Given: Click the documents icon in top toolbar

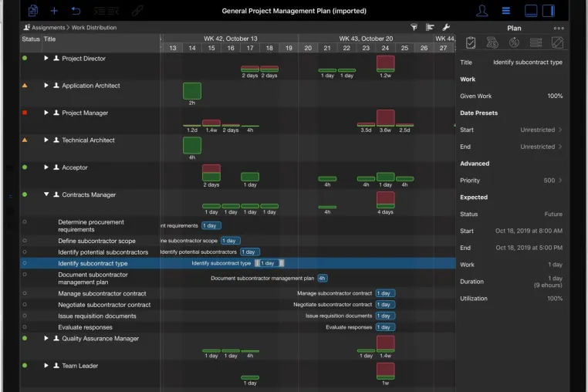Looking at the screenshot, I should pos(33,11).
